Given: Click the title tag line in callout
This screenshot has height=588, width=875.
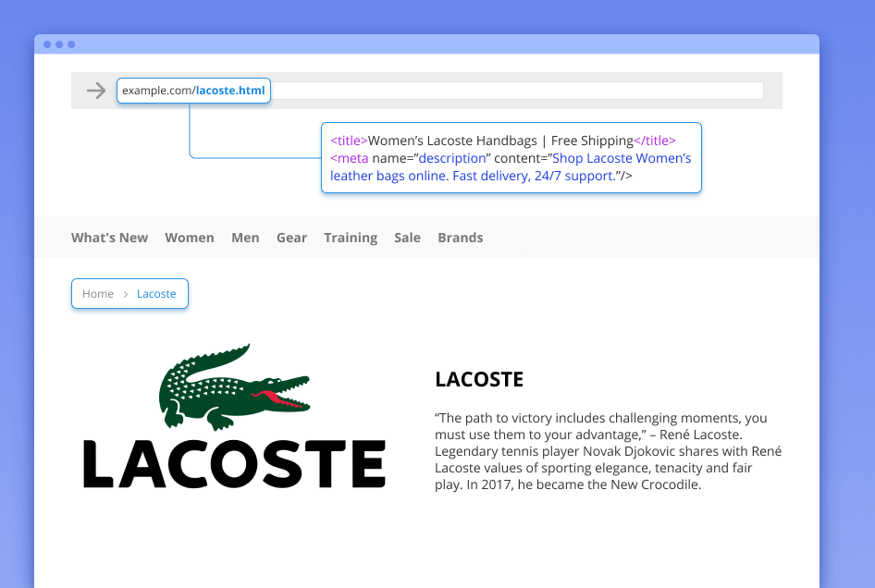Looking at the screenshot, I should coord(503,141).
